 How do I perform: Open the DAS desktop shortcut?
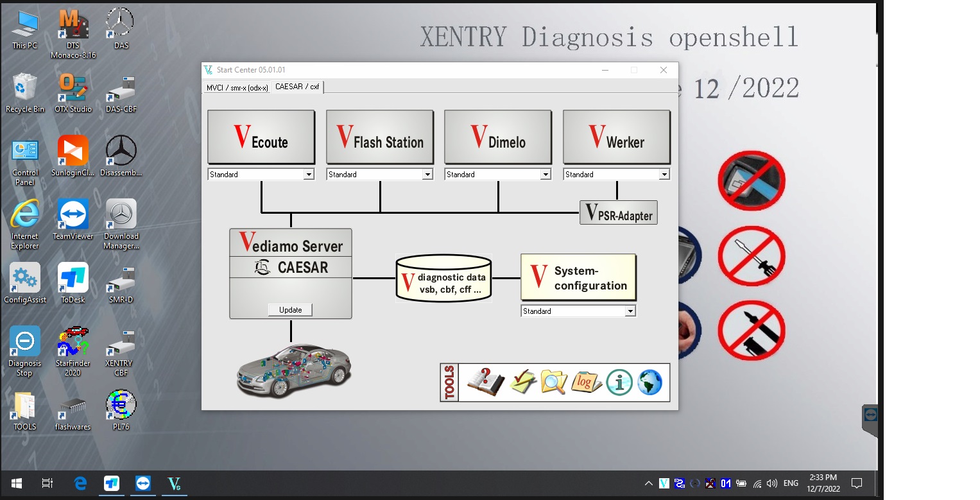(121, 29)
